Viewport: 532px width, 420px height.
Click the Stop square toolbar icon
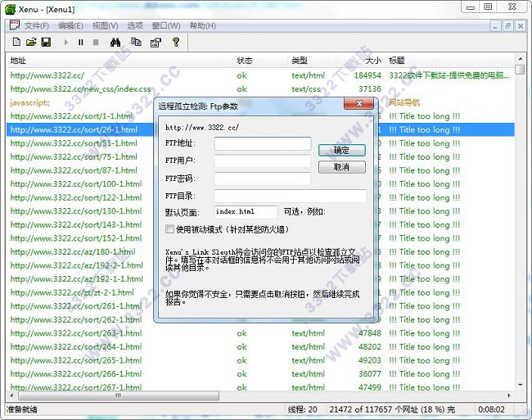pos(96,43)
